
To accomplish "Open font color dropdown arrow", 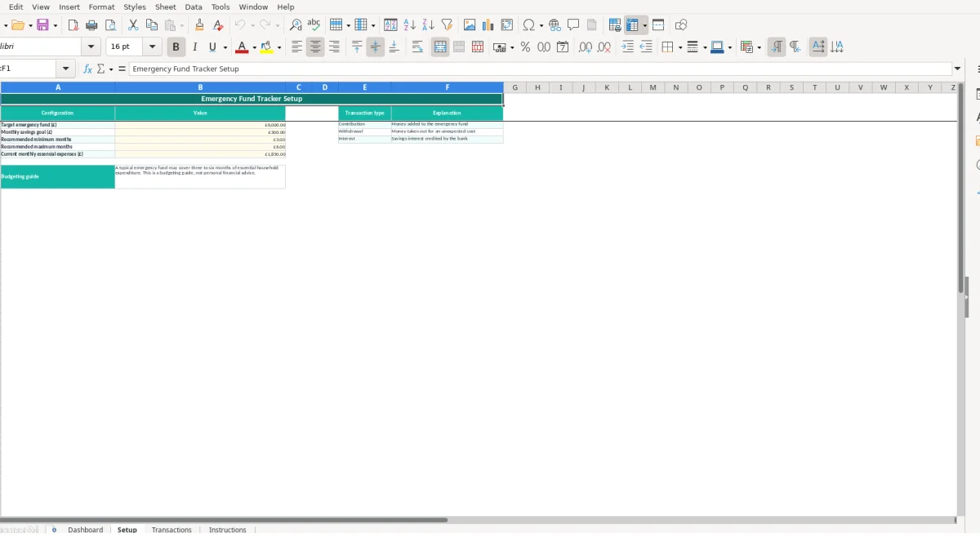I will (254, 47).
